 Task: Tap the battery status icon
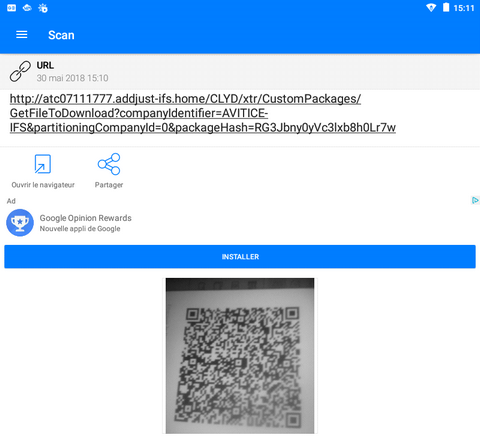point(446,7)
